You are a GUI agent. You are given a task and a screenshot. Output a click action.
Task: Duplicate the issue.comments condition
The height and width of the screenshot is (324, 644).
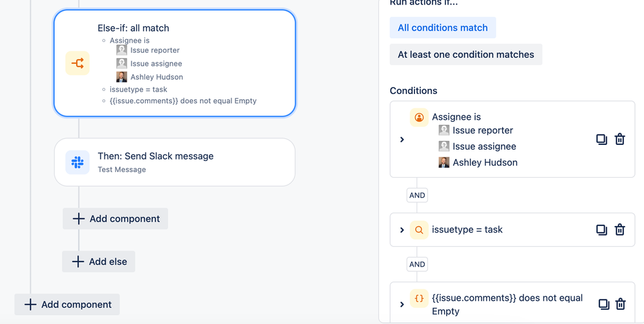[603, 304]
